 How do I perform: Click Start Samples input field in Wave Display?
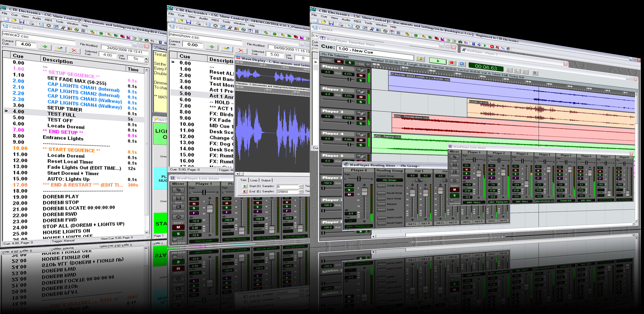click(x=288, y=187)
